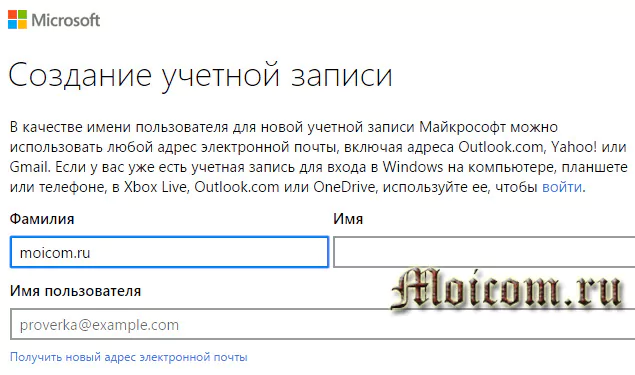Open "Получить новый адрес электронной почты" link
The height and width of the screenshot is (375, 635).
pos(129,357)
